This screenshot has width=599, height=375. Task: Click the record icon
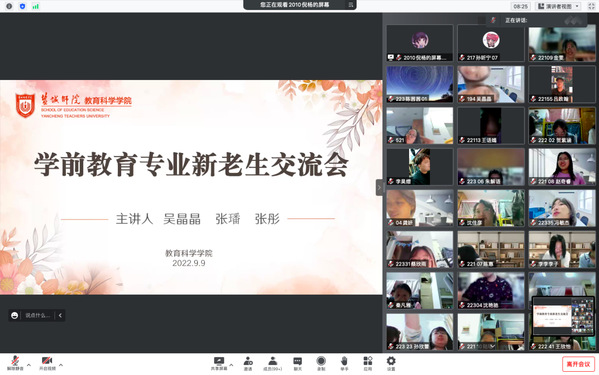321,363
